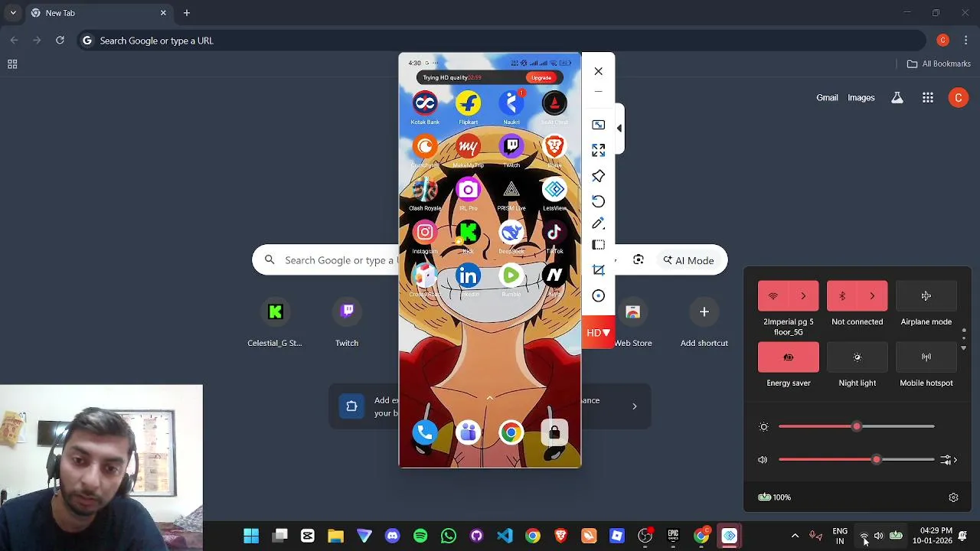The height and width of the screenshot is (551, 980).
Task: Open the All Bookmarks folder
Action: pyautogui.click(x=939, y=64)
